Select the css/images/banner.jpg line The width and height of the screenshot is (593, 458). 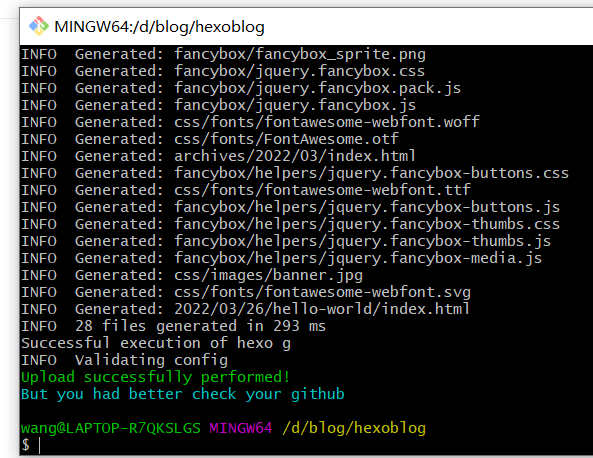pos(192,276)
